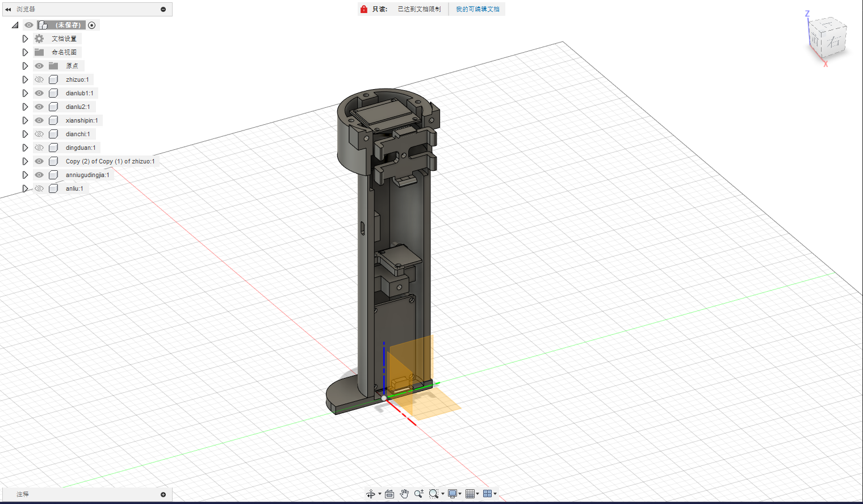
Task: Click the gear icon beside 文档设置
Action: 39,39
